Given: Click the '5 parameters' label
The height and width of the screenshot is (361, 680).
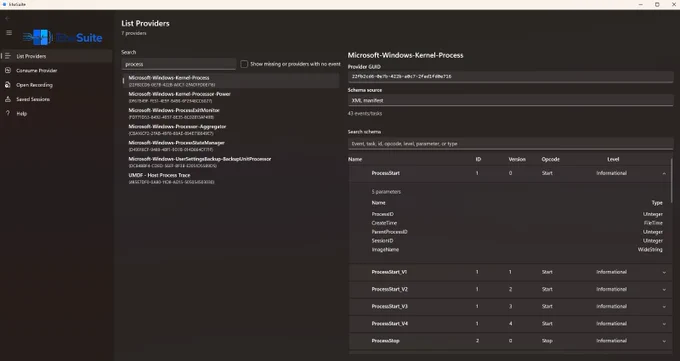Looking at the screenshot, I should [386, 192].
